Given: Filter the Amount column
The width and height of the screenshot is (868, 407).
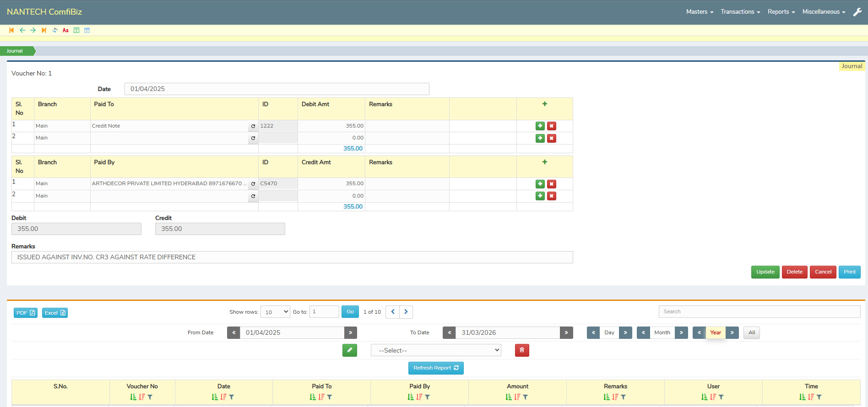Looking at the screenshot, I should click(x=526, y=397).
